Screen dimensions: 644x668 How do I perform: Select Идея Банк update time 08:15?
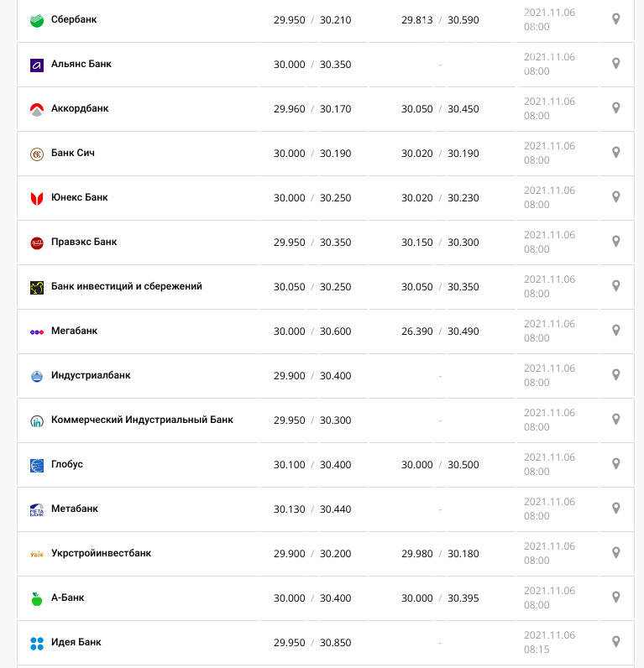(x=537, y=650)
